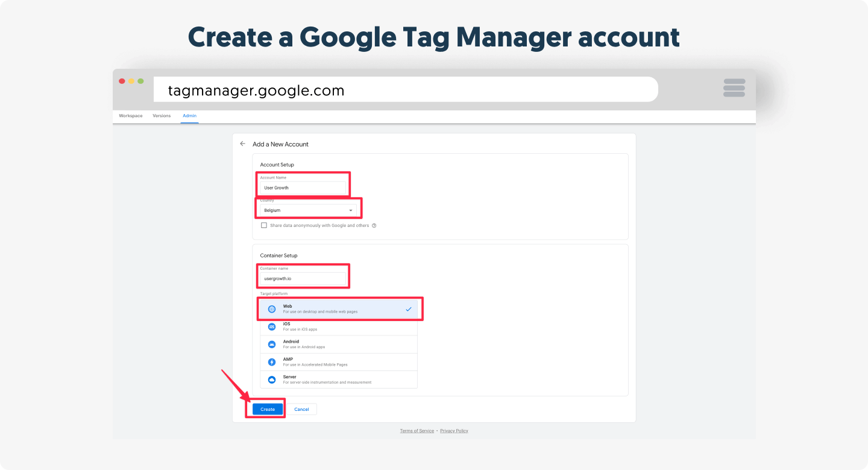The width and height of the screenshot is (868, 470).
Task: Click the Web platform globe icon
Action: click(x=272, y=309)
